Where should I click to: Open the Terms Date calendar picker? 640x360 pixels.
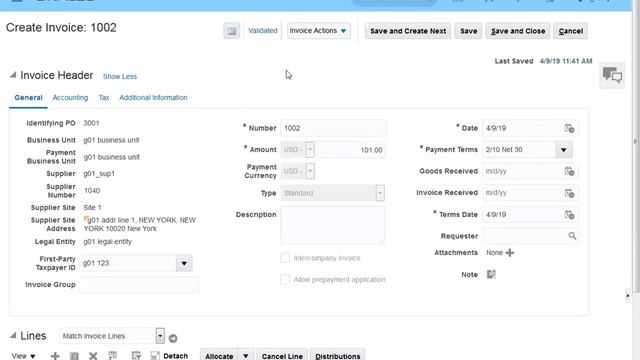point(569,214)
